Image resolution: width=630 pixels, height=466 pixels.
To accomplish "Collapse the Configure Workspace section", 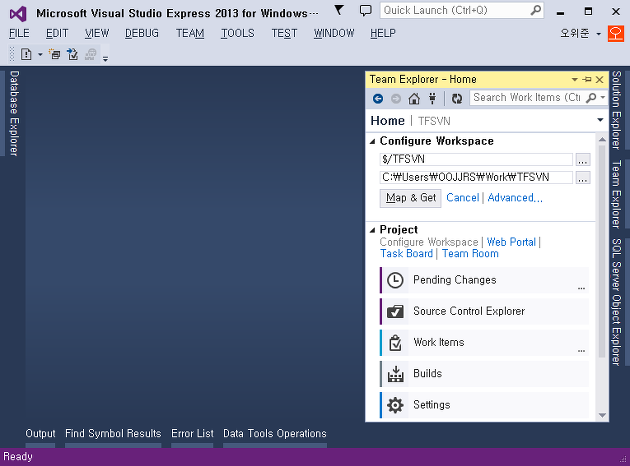I will (372, 141).
